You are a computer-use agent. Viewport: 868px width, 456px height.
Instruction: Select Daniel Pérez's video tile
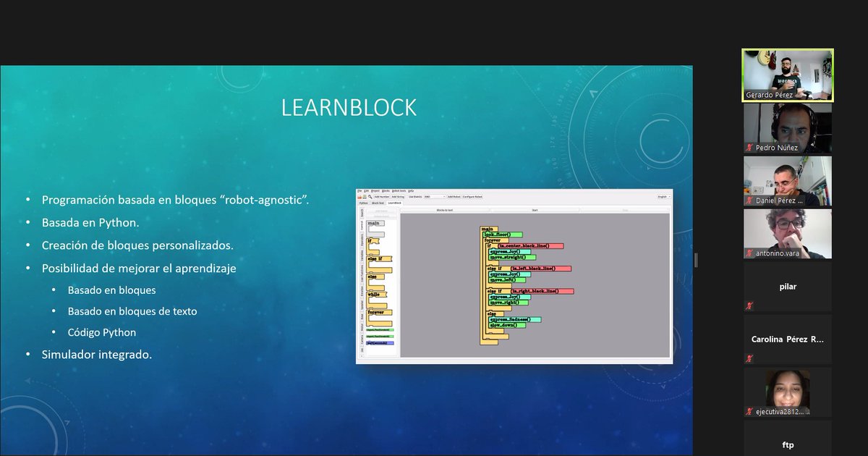click(788, 182)
